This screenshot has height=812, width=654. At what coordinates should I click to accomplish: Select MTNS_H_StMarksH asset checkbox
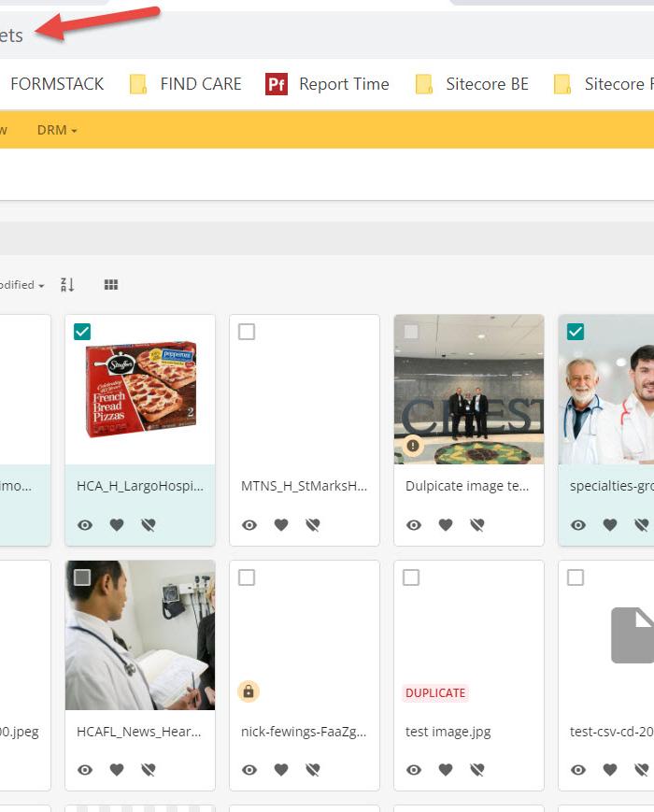click(x=247, y=332)
